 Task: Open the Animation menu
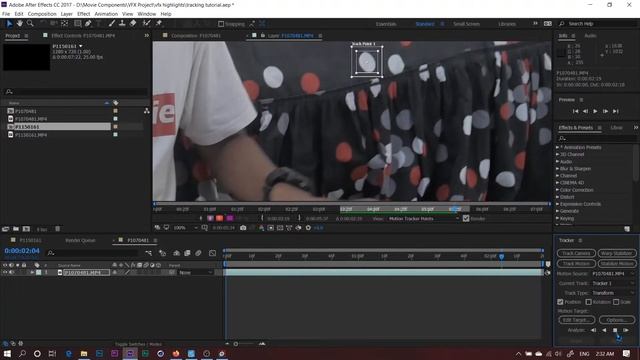(106, 14)
